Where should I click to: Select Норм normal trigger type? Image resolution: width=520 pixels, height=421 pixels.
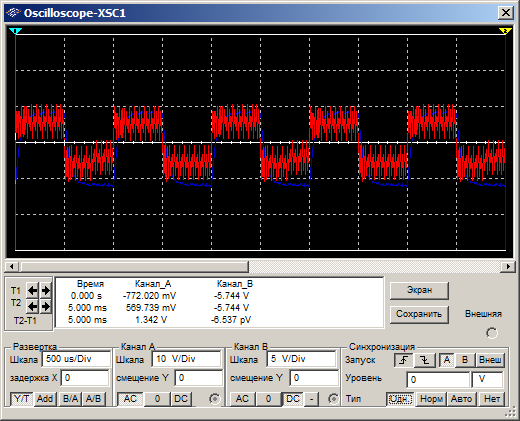[x=431, y=399]
